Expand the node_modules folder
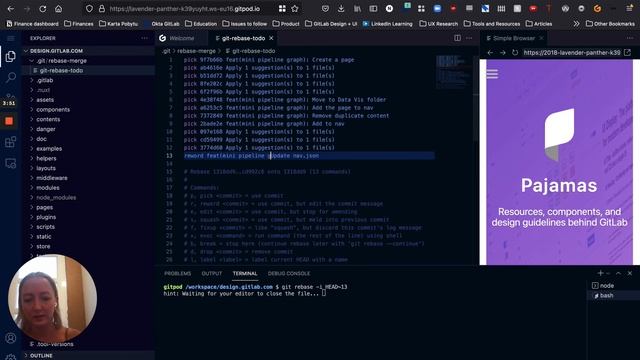The width and height of the screenshot is (640, 360). 56,198
